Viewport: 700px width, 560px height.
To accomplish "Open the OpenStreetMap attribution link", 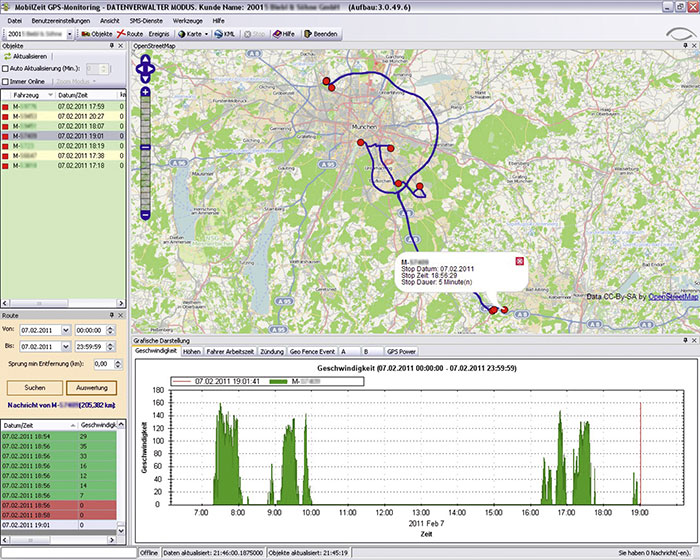I will (x=673, y=297).
